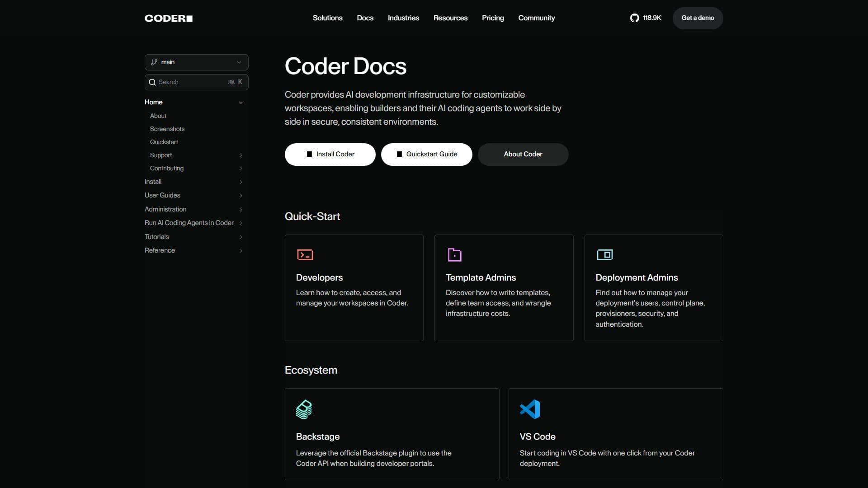Open Administration in the sidebar
The width and height of the screenshot is (868, 488).
[165, 209]
